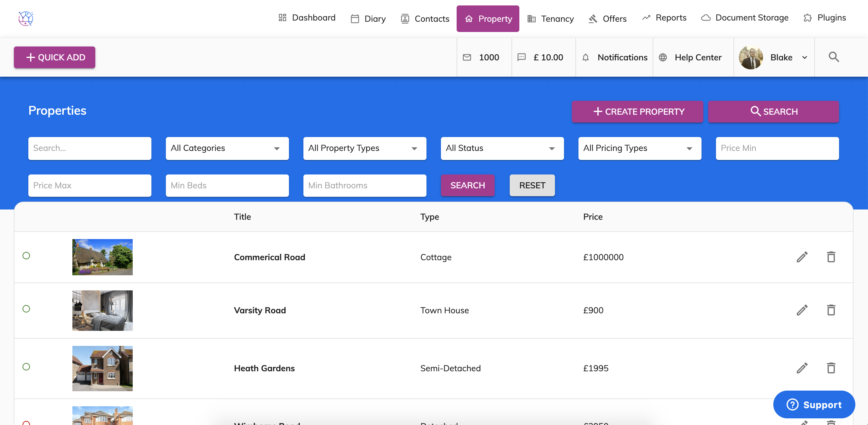
Task: Select the Heath Gardens row radio circle
Action: (26, 367)
